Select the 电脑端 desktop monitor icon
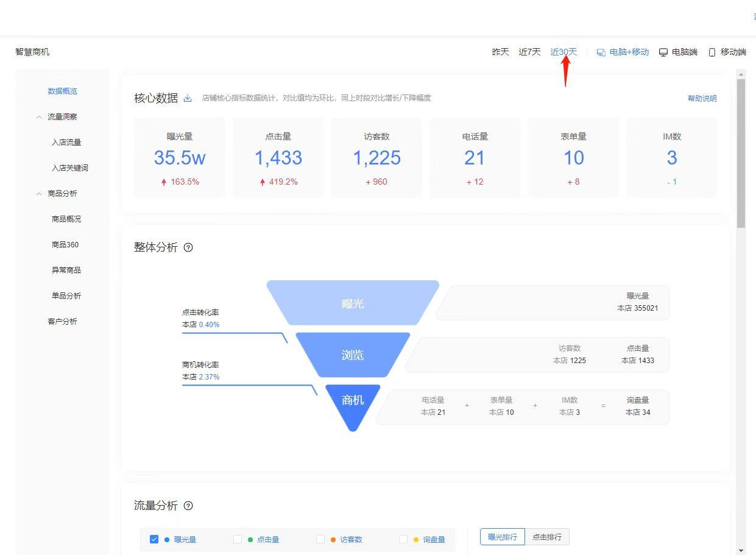The width and height of the screenshot is (756, 555). click(663, 52)
